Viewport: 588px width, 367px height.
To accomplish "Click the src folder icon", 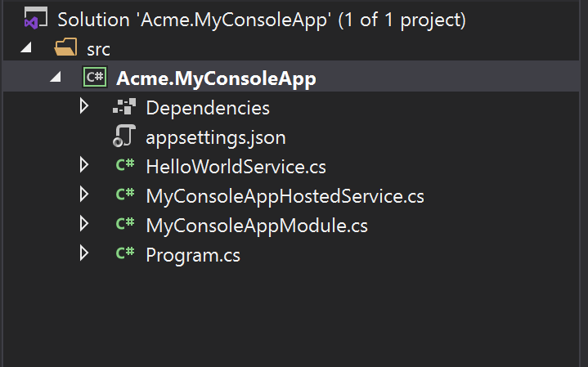I will 65,47.
